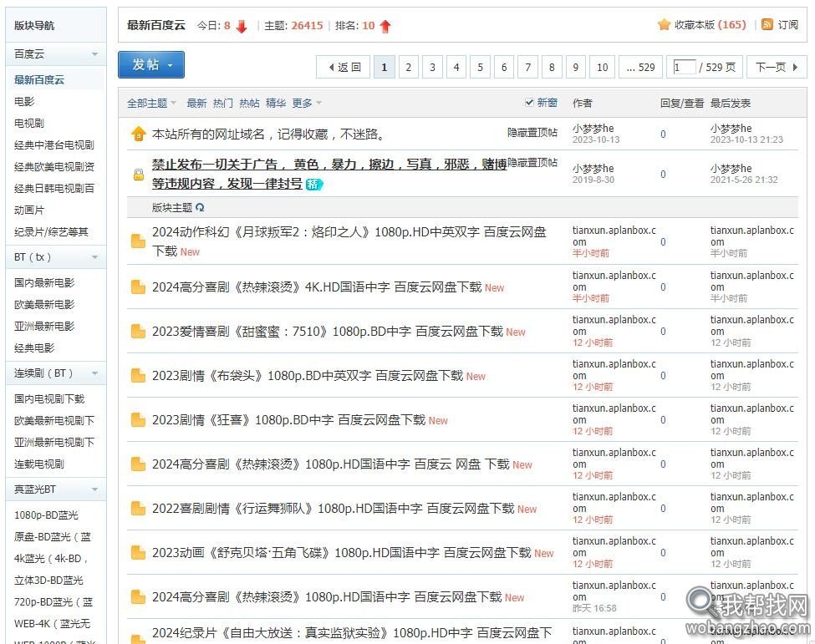
Task: Click the refresh icon beside 版块主题
Action: [200, 207]
